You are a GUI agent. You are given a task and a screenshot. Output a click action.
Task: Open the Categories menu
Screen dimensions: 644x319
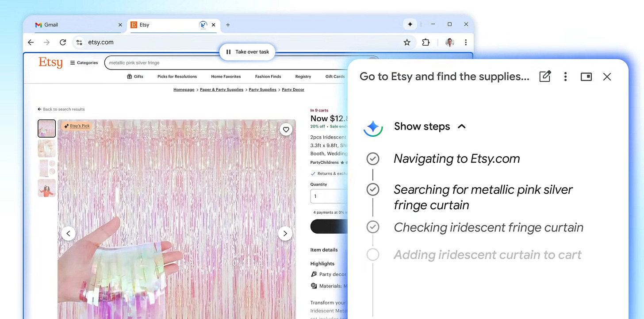click(84, 63)
